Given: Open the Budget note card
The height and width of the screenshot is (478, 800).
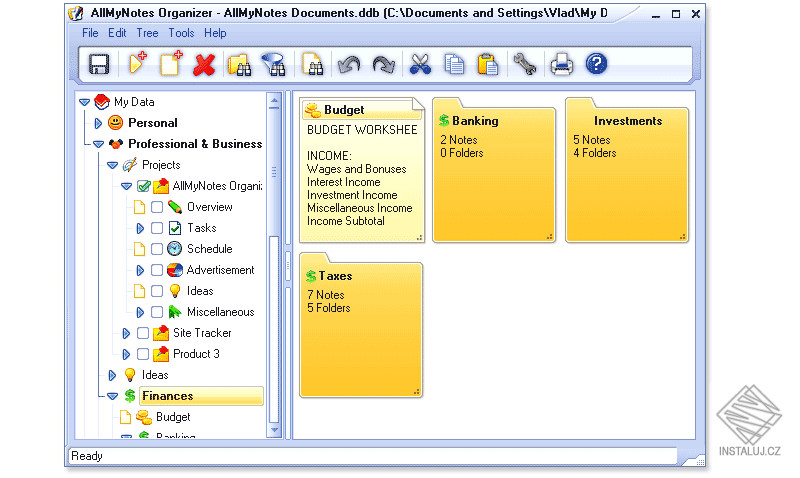Looking at the screenshot, I should pos(362,170).
